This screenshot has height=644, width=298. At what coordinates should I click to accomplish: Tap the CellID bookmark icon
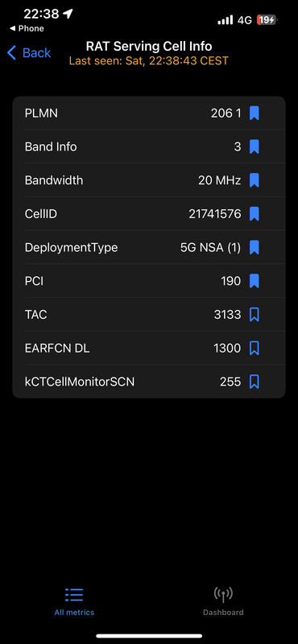[254, 214]
